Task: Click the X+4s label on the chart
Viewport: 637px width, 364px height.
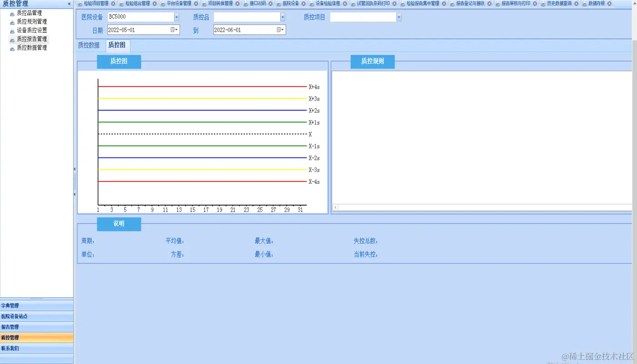Action: (x=314, y=87)
